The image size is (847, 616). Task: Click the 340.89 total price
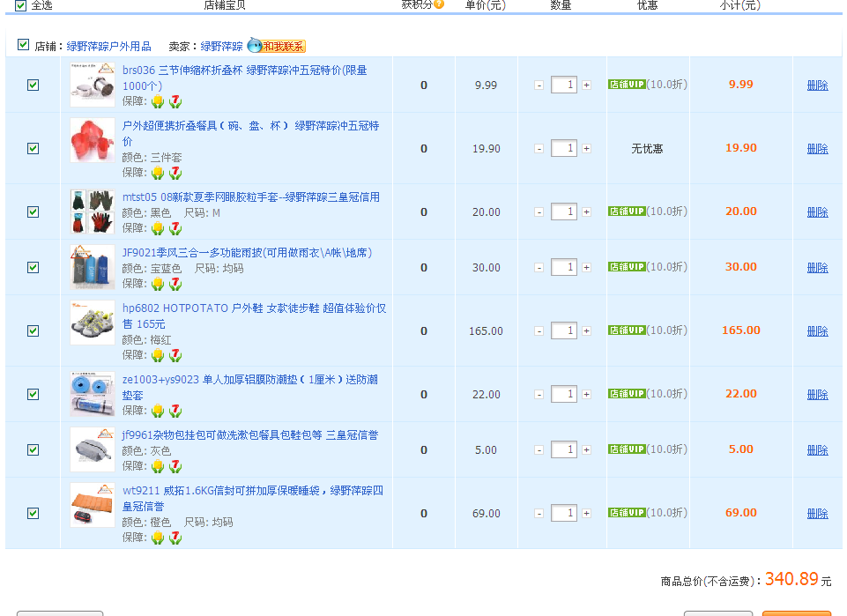(791, 579)
